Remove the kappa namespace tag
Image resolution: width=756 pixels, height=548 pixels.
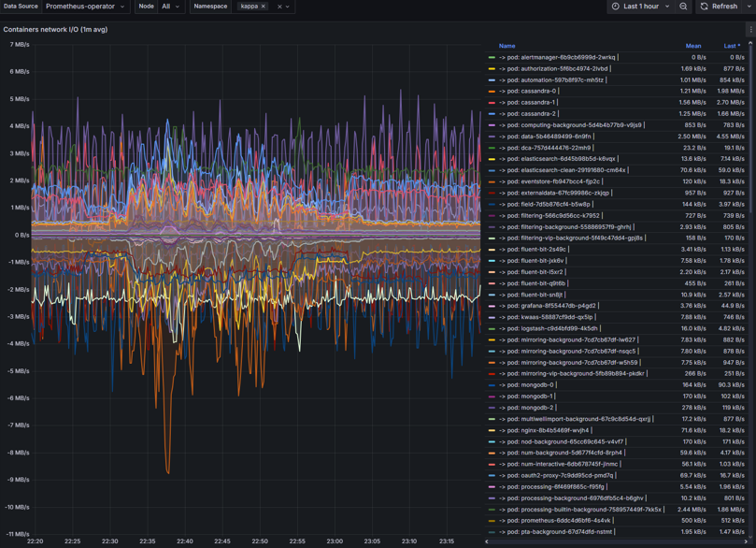pos(264,7)
